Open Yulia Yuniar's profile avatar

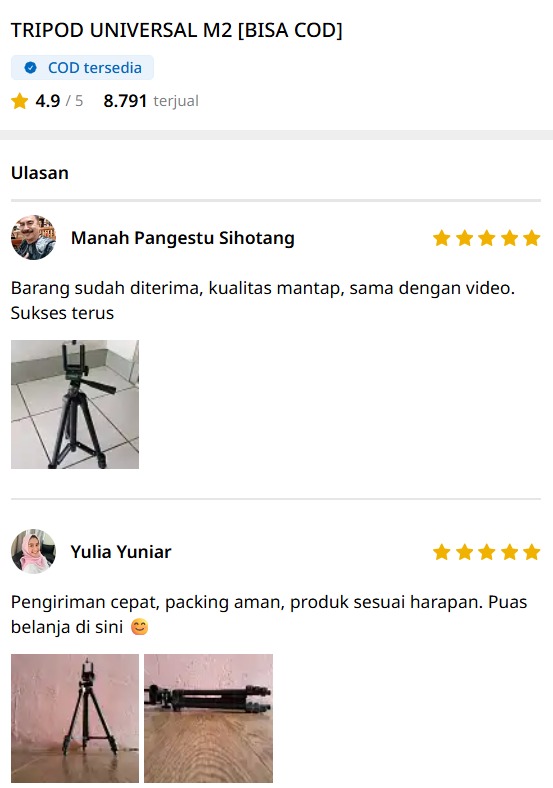tap(33, 551)
